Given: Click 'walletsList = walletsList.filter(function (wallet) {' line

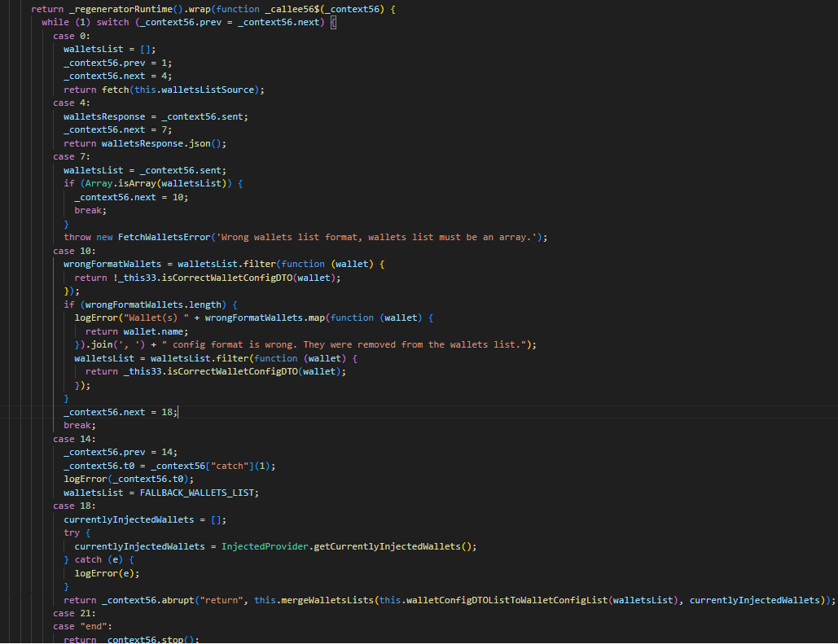Looking at the screenshot, I should (215, 358).
